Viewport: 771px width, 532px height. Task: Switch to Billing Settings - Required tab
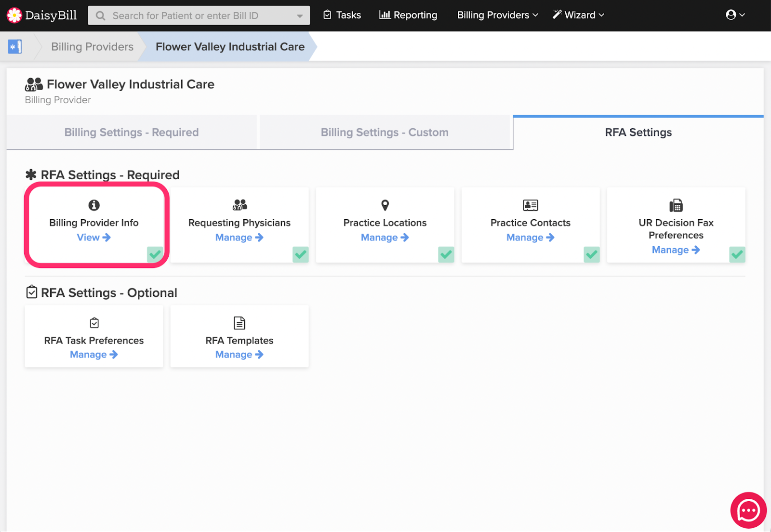point(132,132)
